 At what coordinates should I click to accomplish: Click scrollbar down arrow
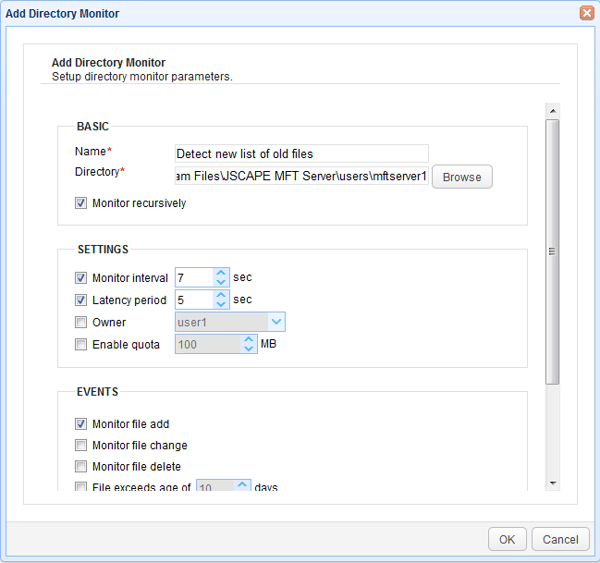pos(553,483)
